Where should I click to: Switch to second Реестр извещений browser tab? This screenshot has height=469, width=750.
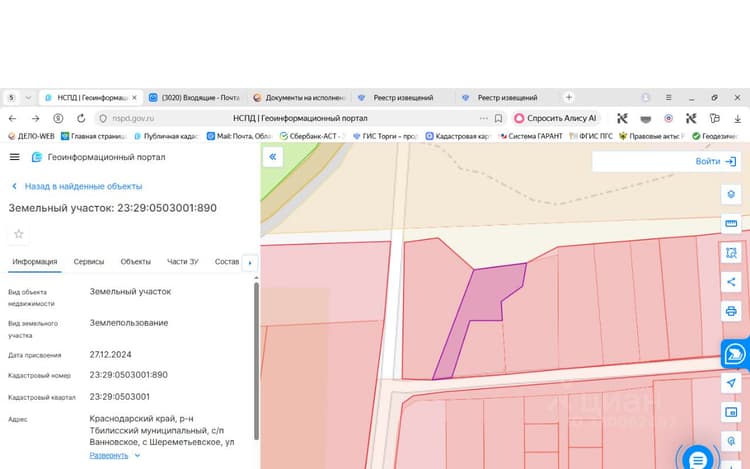pyautogui.click(x=507, y=98)
